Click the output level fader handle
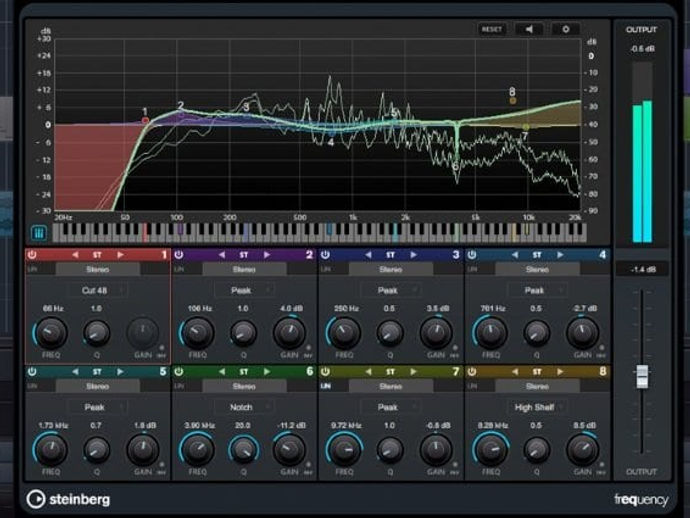The height and width of the screenshot is (518, 690). pyautogui.click(x=642, y=377)
